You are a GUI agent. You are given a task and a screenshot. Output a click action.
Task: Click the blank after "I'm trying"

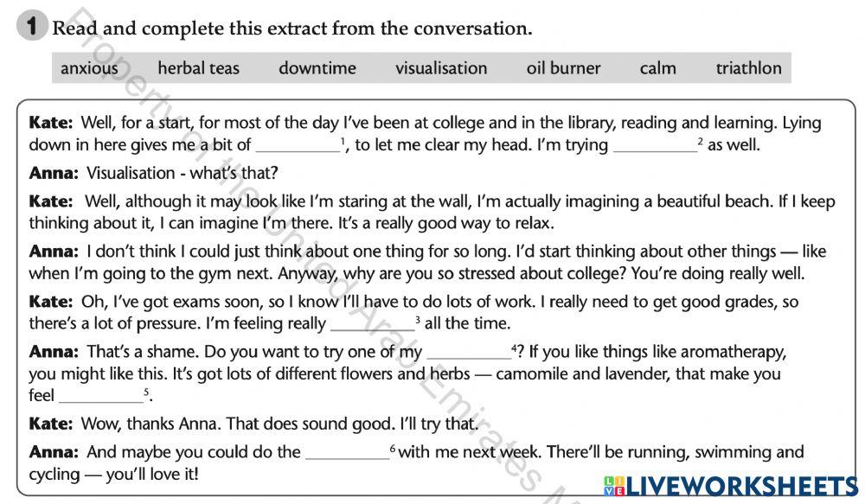click(655, 145)
